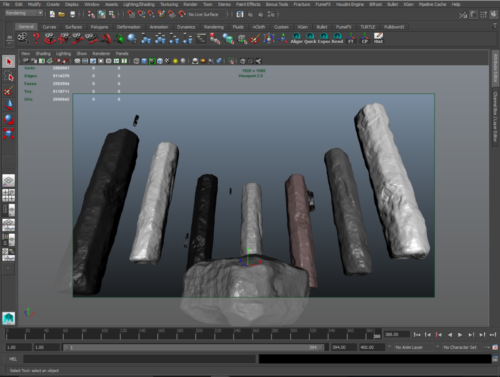Toggle the Snap to curves magnet

(141, 14)
